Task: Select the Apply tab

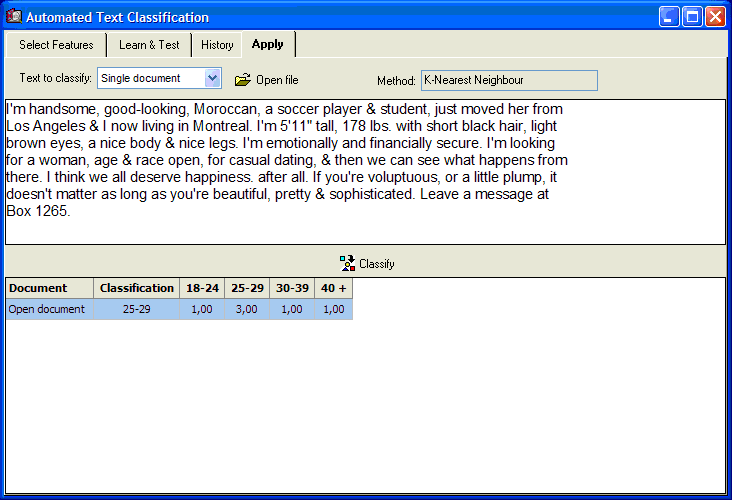Action: point(268,44)
